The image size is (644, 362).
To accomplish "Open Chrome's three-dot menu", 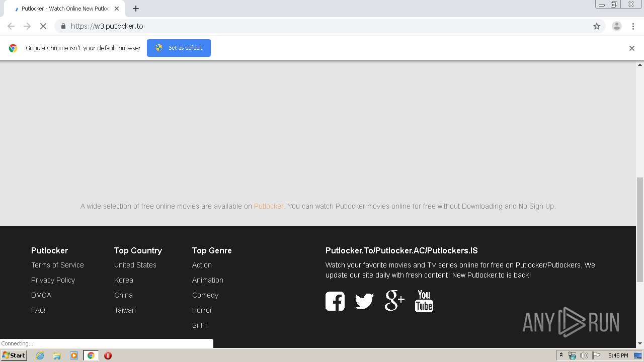I will point(633,26).
